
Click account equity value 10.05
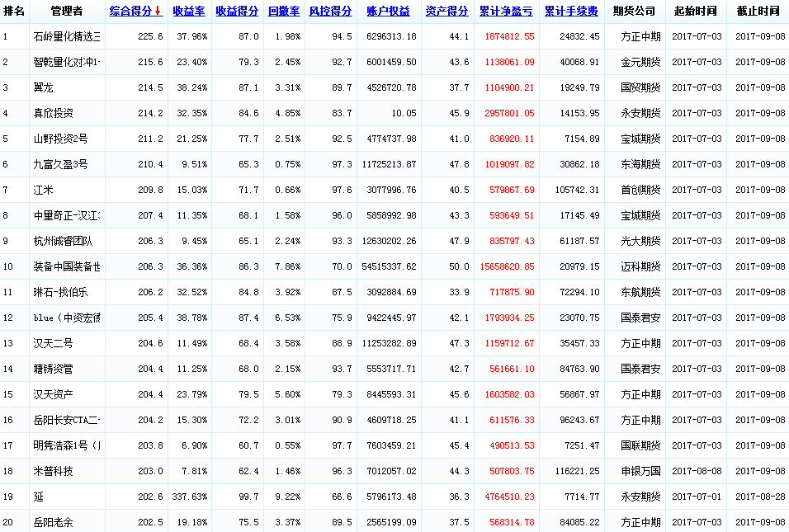[x=404, y=113]
